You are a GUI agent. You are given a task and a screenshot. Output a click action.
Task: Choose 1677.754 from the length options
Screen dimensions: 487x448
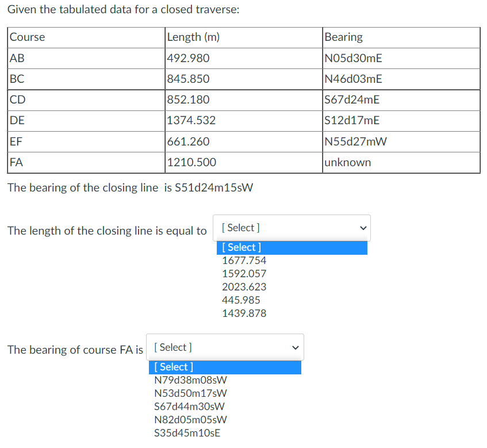tap(244, 261)
